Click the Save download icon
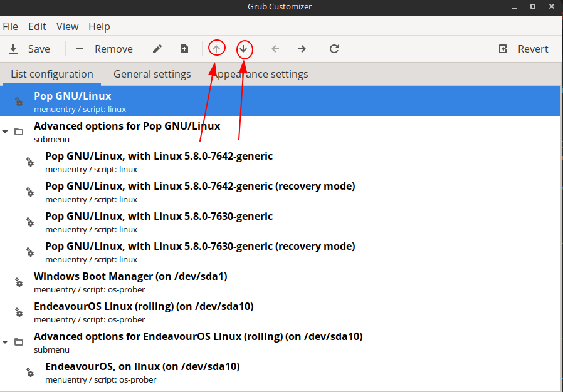The image size is (563, 392). [x=13, y=49]
